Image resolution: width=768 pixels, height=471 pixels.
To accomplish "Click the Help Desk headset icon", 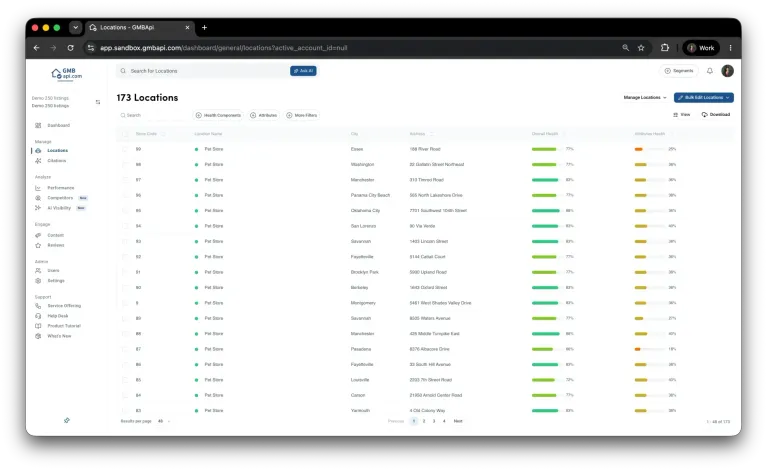I will click(x=38, y=316).
